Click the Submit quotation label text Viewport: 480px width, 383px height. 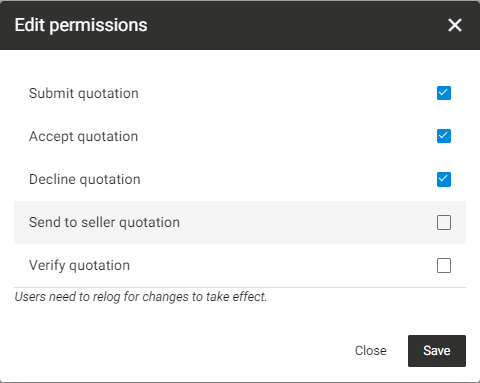pyautogui.click(x=84, y=93)
